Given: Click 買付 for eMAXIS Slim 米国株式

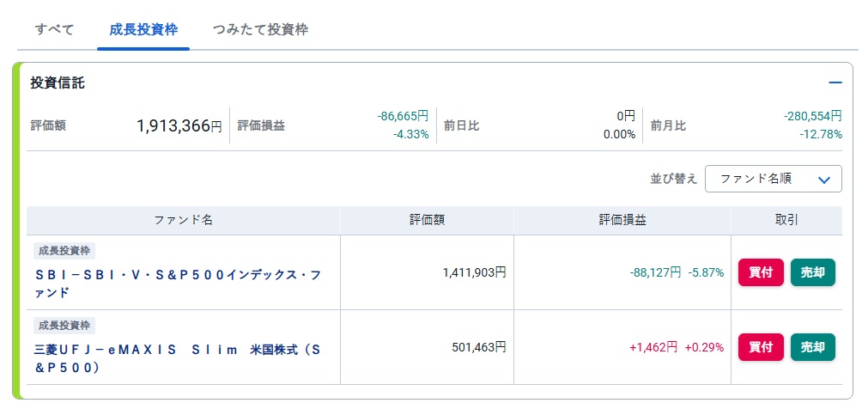Looking at the screenshot, I should [761, 347].
